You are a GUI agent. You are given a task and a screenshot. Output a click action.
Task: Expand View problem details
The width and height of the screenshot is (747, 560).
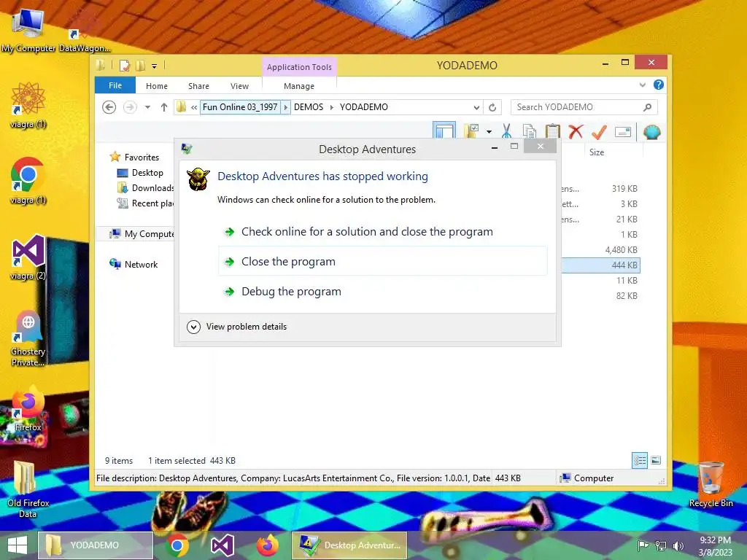237,327
